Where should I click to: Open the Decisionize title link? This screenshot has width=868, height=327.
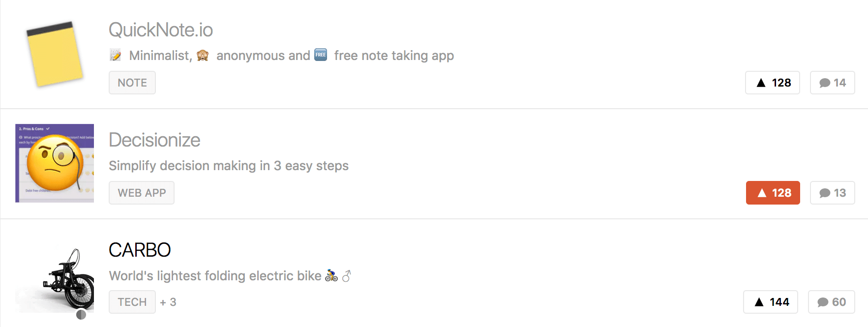click(154, 140)
